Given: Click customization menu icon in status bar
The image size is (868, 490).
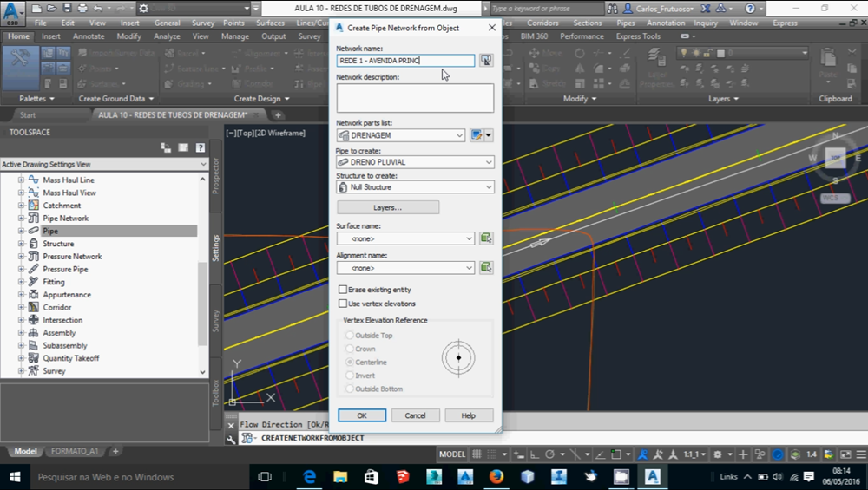Looking at the screenshot, I should 861,454.
